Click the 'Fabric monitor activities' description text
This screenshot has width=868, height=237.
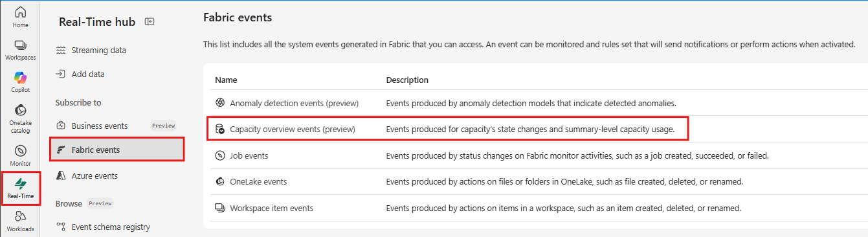[577, 155]
